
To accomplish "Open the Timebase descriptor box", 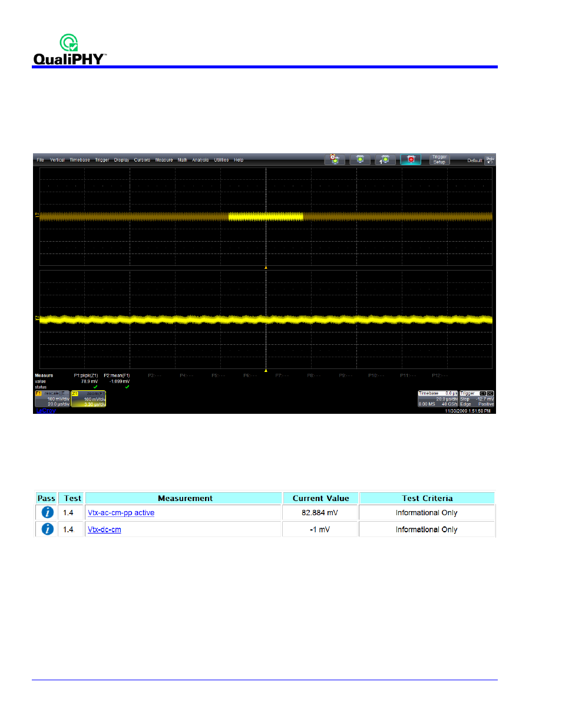I will [x=438, y=398].
